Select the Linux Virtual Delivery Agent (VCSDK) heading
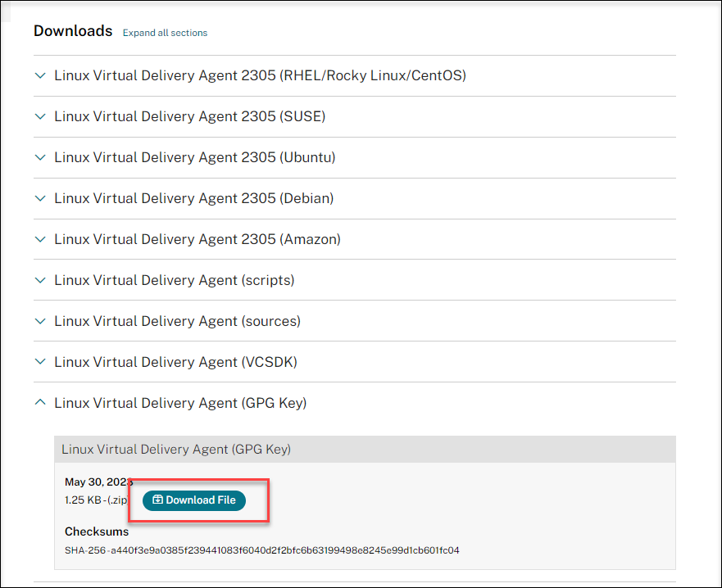This screenshot has width=722, height=588. pyautogui.click(x=175, y=362)
